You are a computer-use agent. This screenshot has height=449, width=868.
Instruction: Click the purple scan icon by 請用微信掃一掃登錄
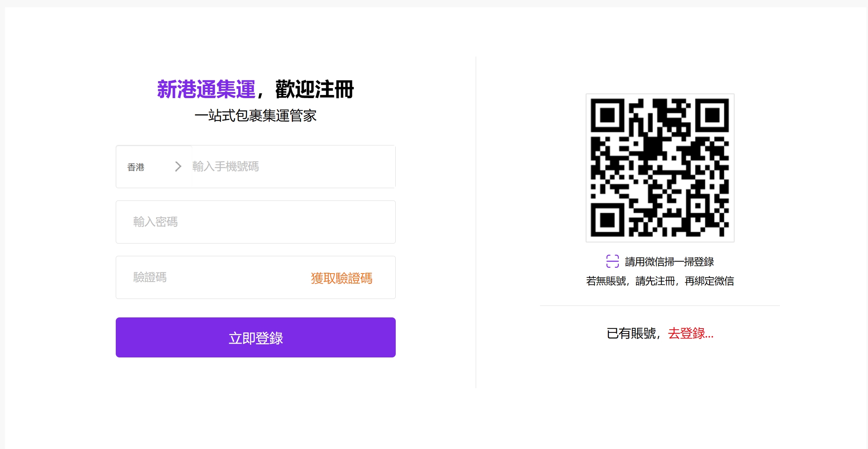click(613, 261)
